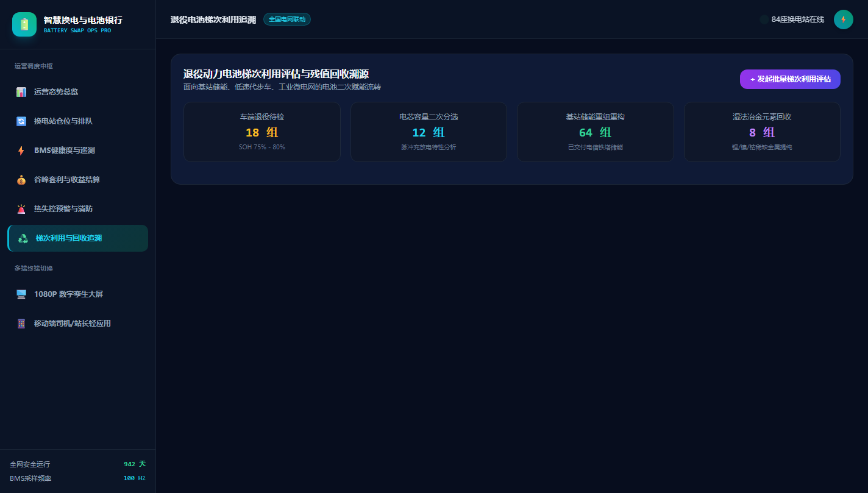Open the 基站储能重组重构 card
Screen dimensions: 868x493
(596, 132)
